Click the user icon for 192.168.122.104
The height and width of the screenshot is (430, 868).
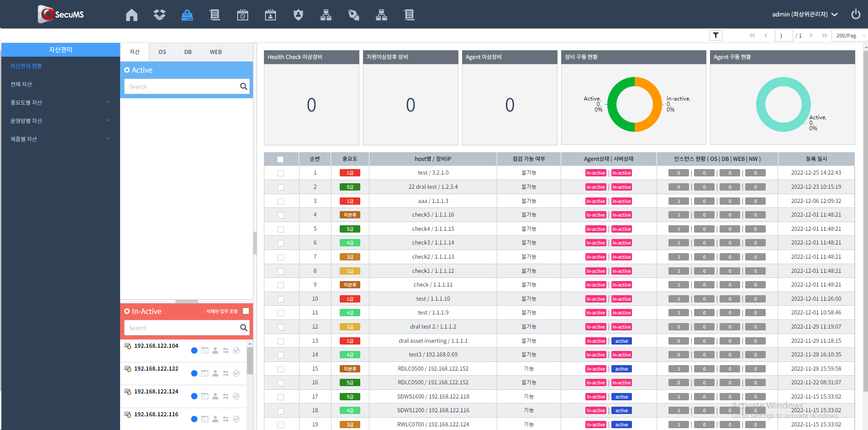tap(215, 350)
